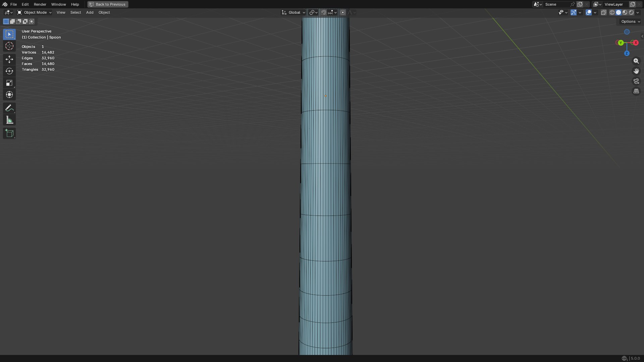Open the pivot point dropdown
The height and width of the screenshot is (362, 644).
[x=314, y=12]
